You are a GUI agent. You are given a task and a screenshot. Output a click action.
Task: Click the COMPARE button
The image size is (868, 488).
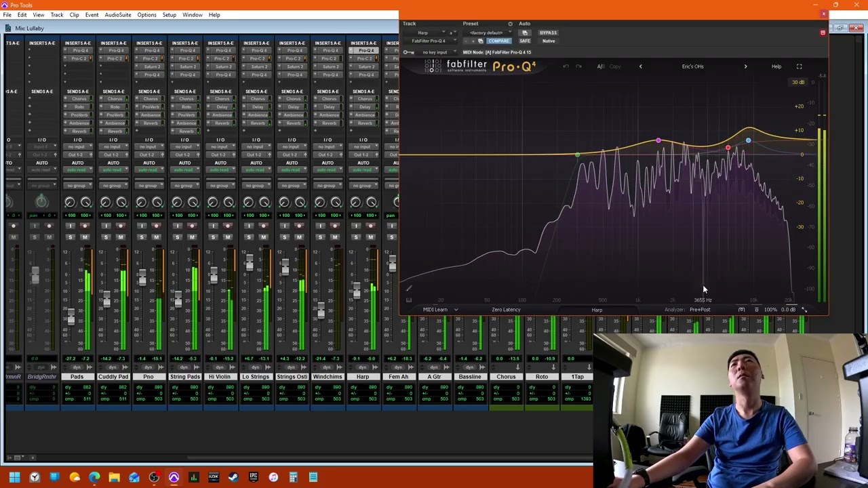click(x=498, y=41)
